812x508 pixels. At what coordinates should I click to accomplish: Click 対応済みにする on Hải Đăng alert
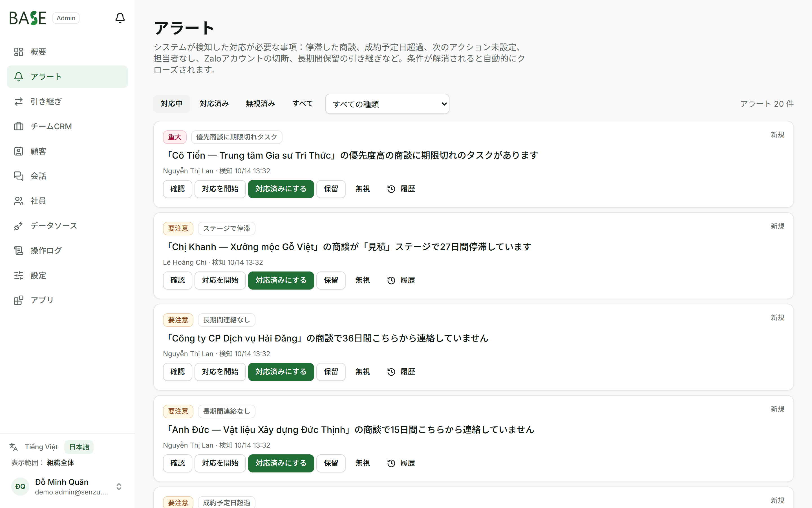(x=281, y=372)
